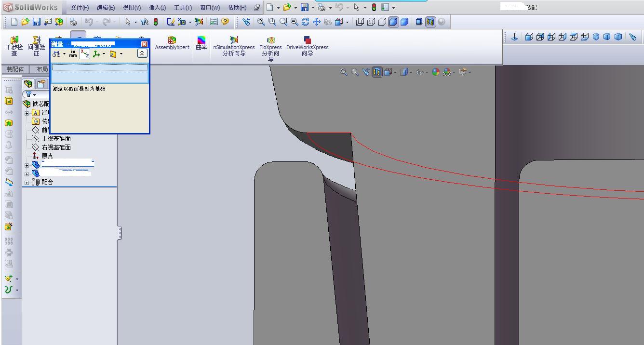The image size is (644, 345).
Task: Click the yellow Help question mark icon
Action: click(225, 22)
